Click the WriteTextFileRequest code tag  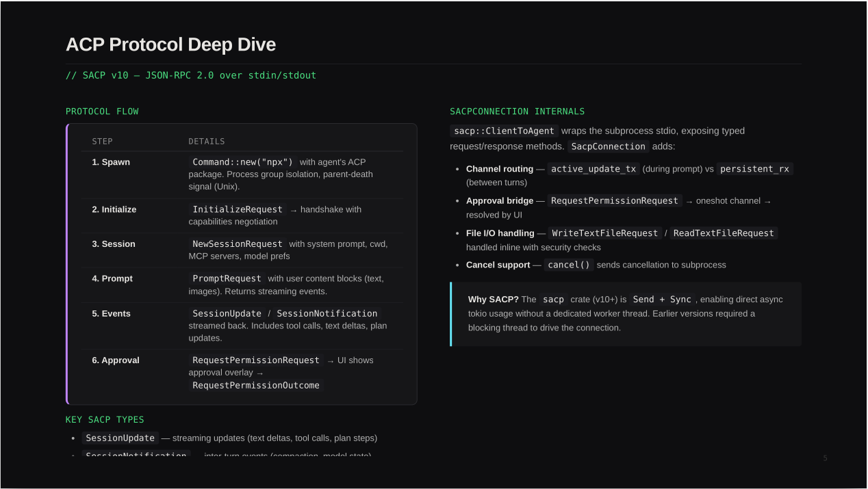coord(604,233)
